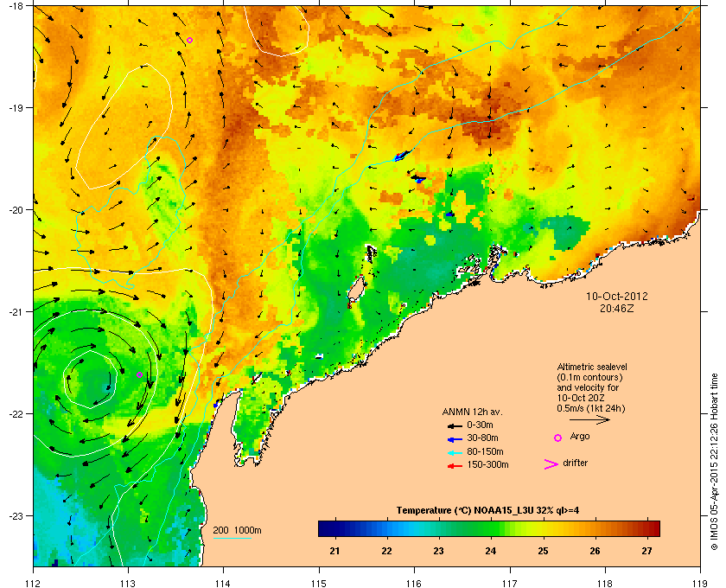The width and height of the screenshot is (726, 588).
Task: Click the colorbar tick label '26'
Action: coord(595,551)
